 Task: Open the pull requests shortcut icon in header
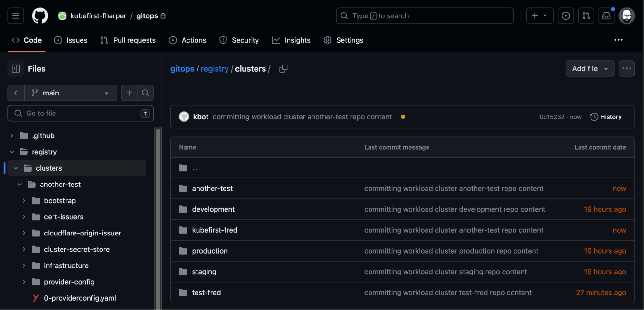point(586,15)
